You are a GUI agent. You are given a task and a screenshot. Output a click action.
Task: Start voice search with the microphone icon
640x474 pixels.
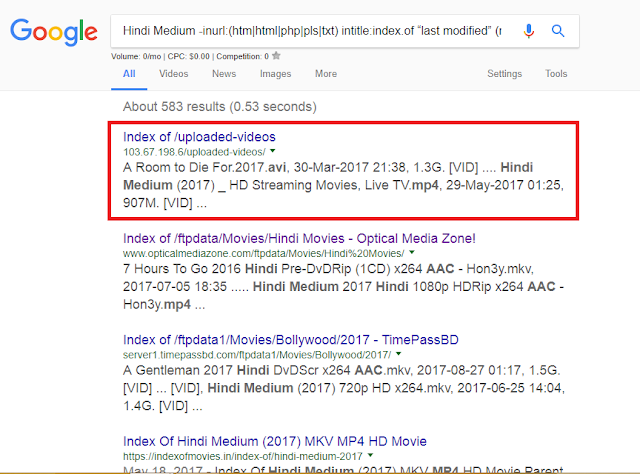(529, 30)
